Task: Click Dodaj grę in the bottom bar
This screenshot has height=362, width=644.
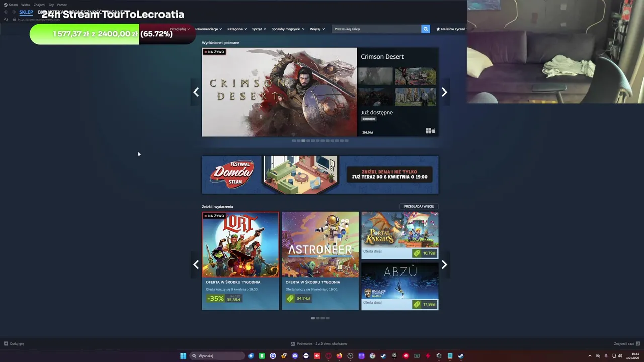Action: pos(14,344)
